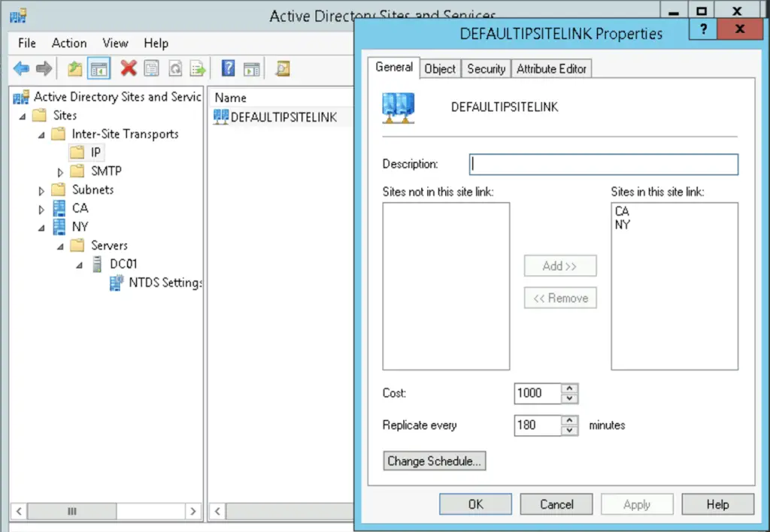Collapse the DC01 server node
The image size is (770, 532).
click(79, 265)
